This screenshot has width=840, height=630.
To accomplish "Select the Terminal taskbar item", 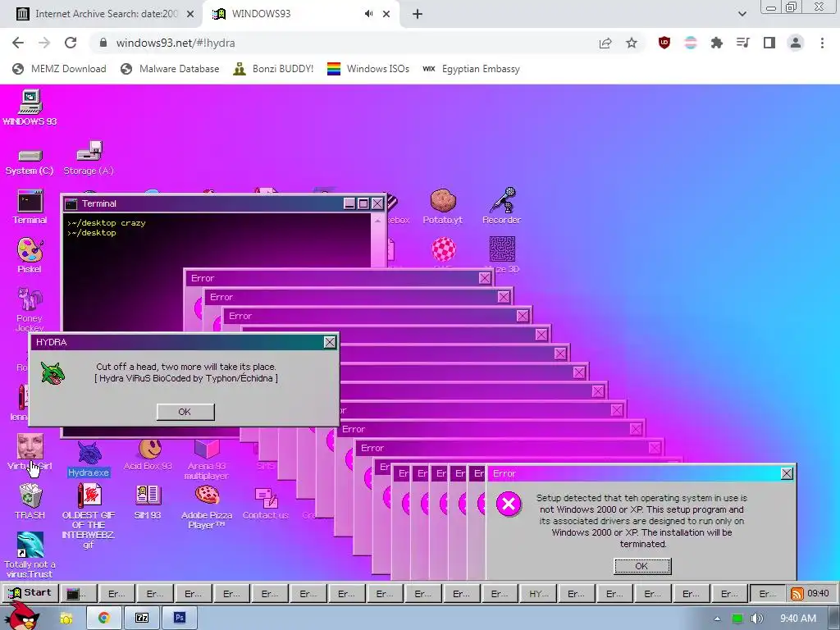I will pyautogui.click(x=80, y=594).
